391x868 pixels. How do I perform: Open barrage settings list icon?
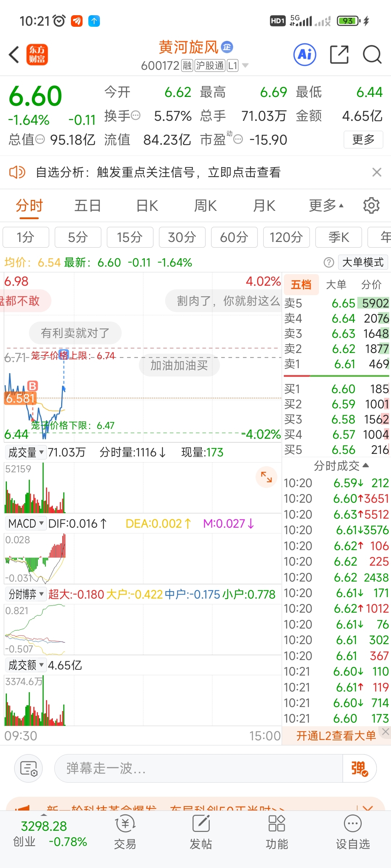(x=29, y=768)
